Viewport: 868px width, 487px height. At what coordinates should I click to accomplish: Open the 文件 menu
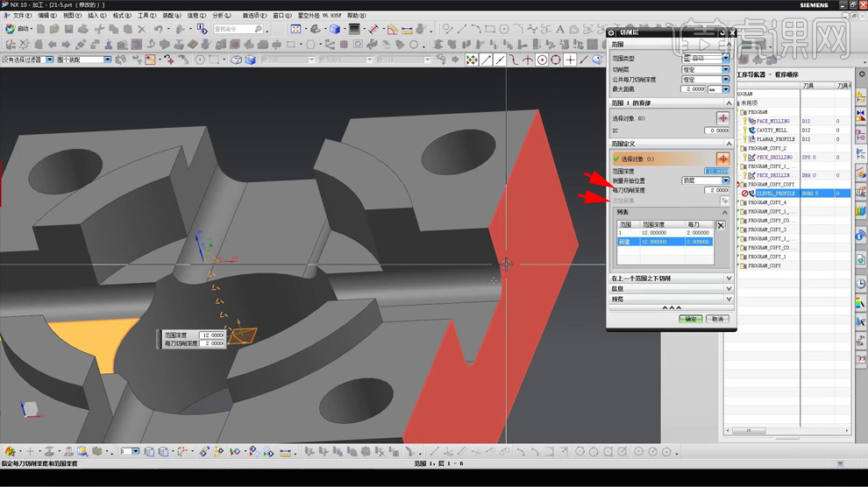point(22,16)
